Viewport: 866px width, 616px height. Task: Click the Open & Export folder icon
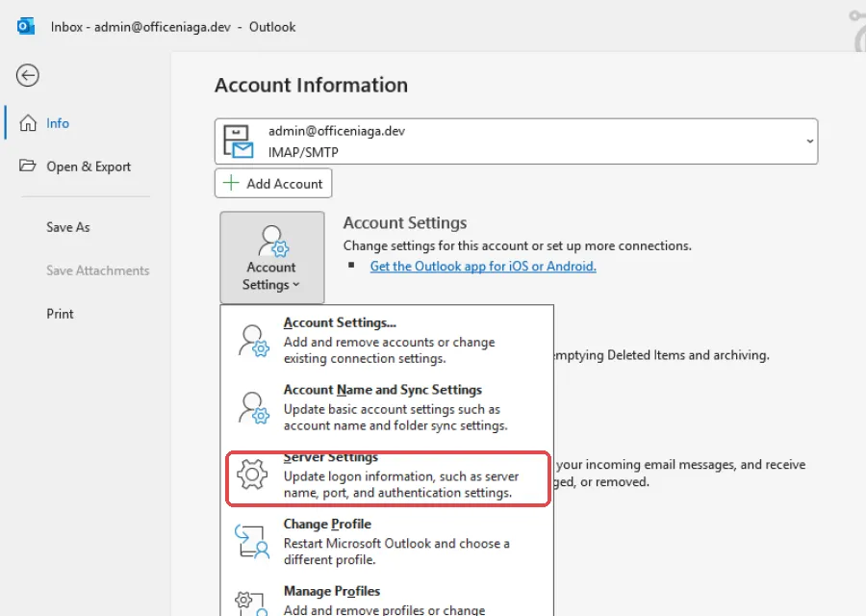click(x=28, y=166)
